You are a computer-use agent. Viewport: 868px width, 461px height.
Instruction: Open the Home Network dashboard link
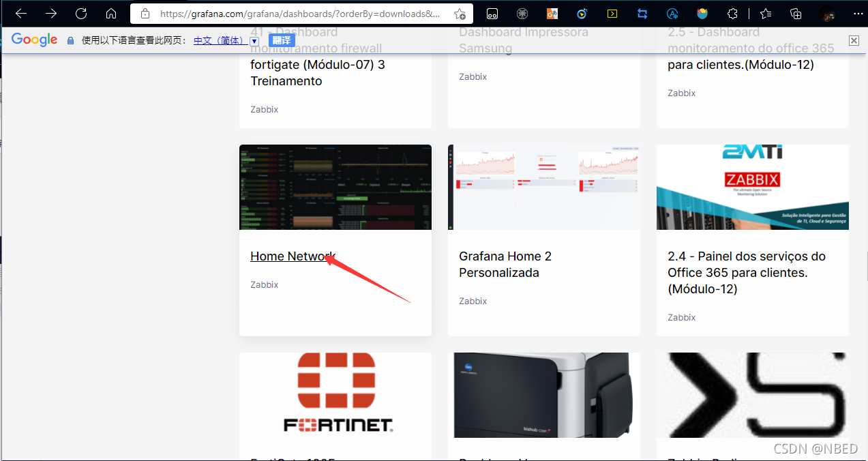click(293, 256)
